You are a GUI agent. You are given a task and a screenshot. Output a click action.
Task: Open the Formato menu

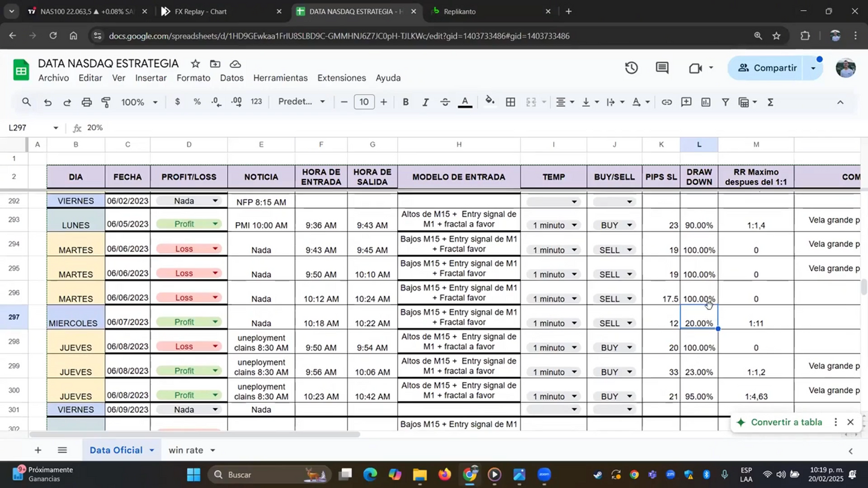click(x=193, y=78)
